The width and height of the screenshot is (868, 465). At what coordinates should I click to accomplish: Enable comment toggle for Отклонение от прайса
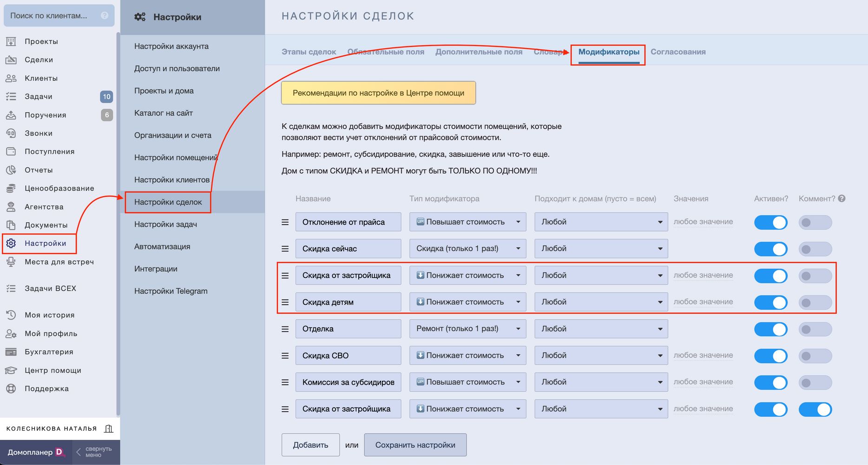point(815,222)
